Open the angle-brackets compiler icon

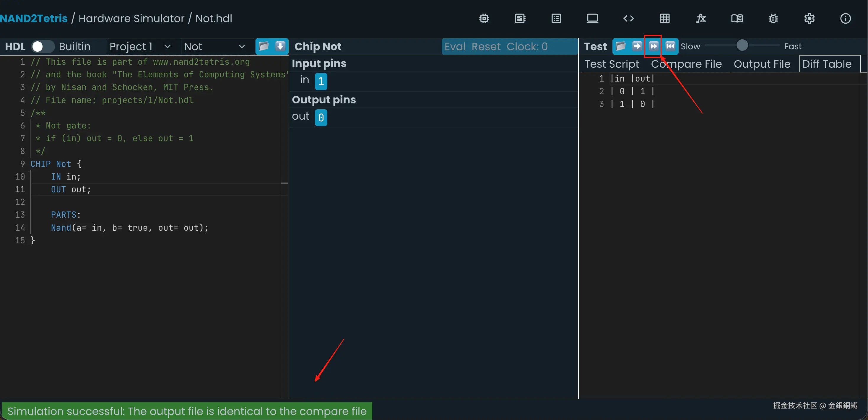pos(628,19)
